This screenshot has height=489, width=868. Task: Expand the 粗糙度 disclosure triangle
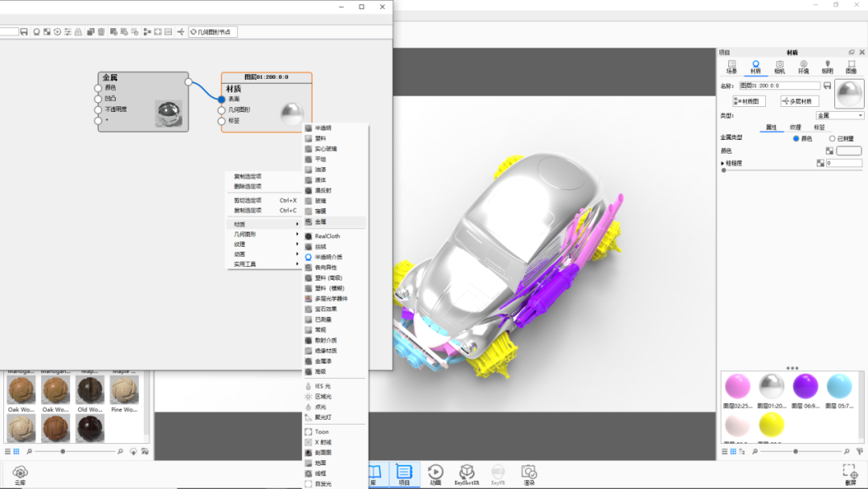point(723,163)
